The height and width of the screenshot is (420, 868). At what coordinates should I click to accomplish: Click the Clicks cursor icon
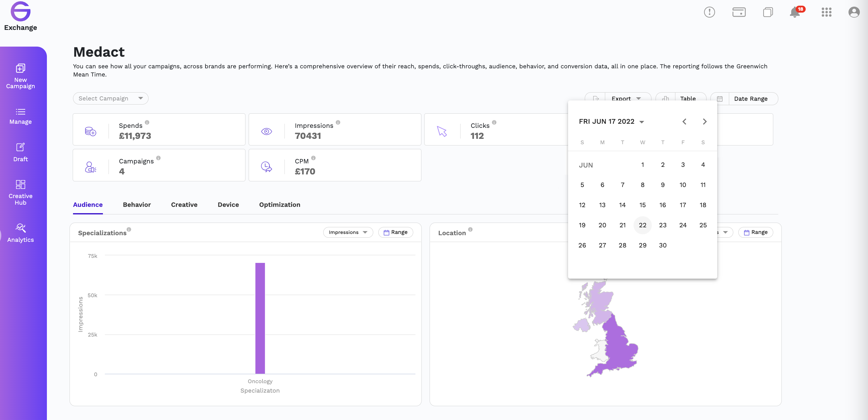click(x=442, y=132)
